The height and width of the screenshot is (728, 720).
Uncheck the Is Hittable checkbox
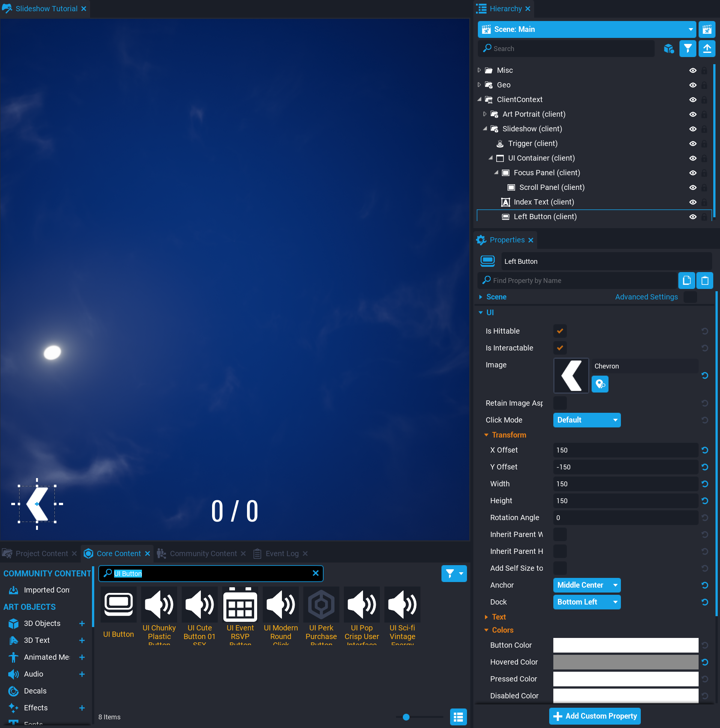(x=560, y=331)
